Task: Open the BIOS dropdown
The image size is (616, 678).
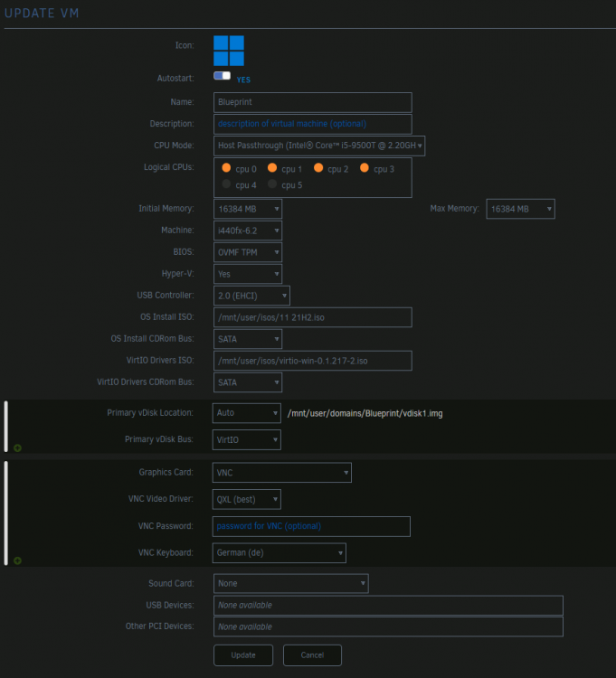Action: click(248, 252)
